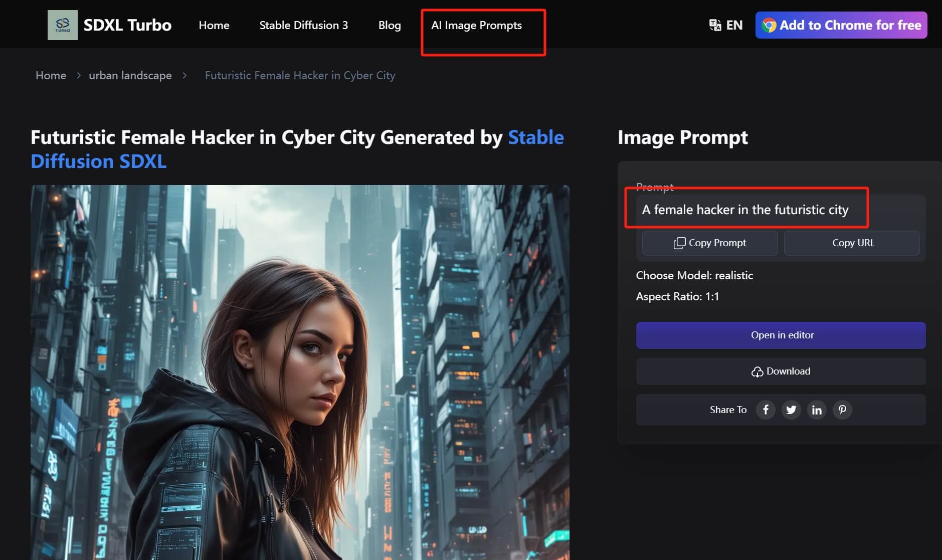The height and width of the screenshot is (560, 942).
Task: Share to LinkedIn
Action: pos(817,410)
